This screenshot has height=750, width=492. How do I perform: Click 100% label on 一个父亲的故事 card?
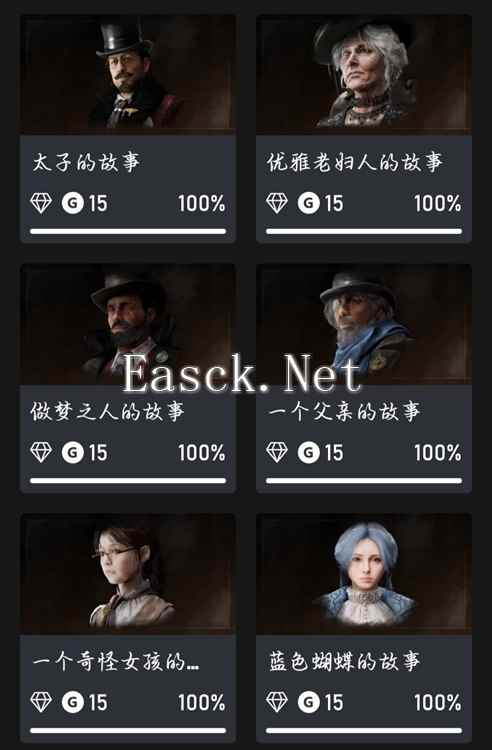coord(437,453)
